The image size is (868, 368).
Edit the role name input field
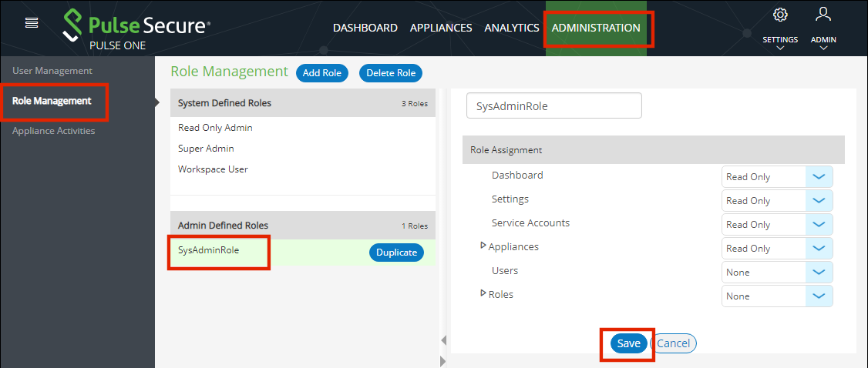554,105
